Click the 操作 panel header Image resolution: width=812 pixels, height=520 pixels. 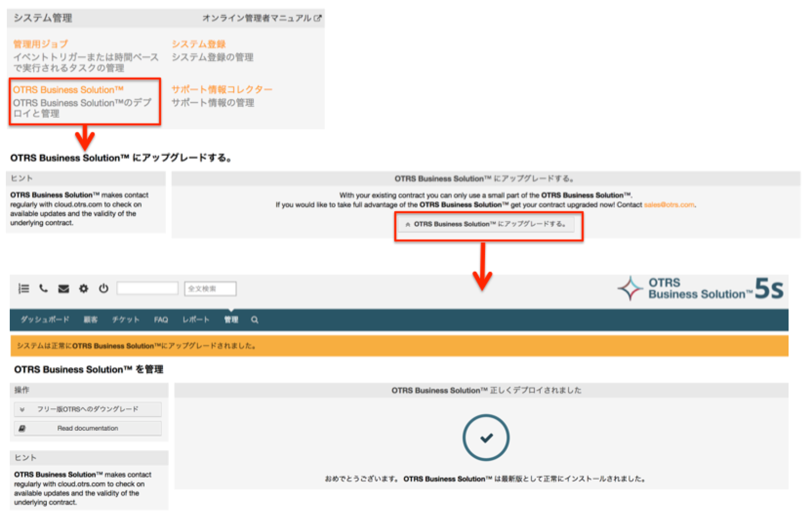89,390
